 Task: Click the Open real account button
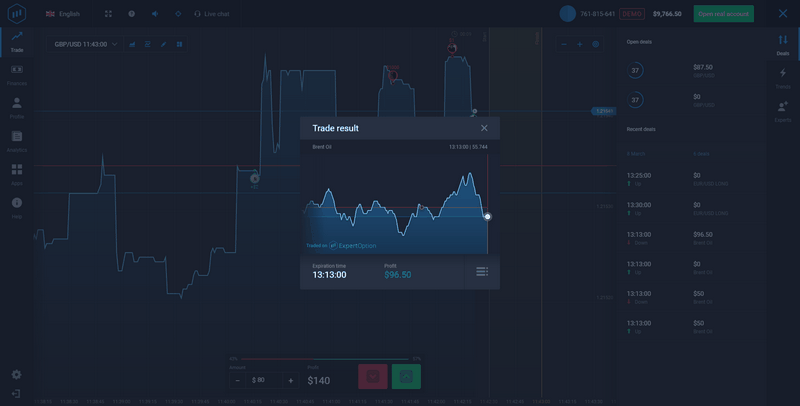724,14
